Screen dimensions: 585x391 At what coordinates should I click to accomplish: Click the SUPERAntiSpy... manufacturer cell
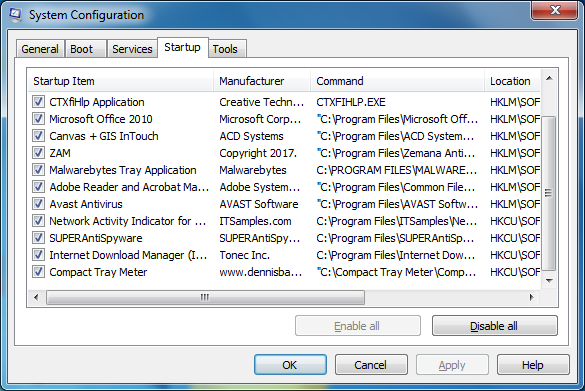[x=260, y=238]
